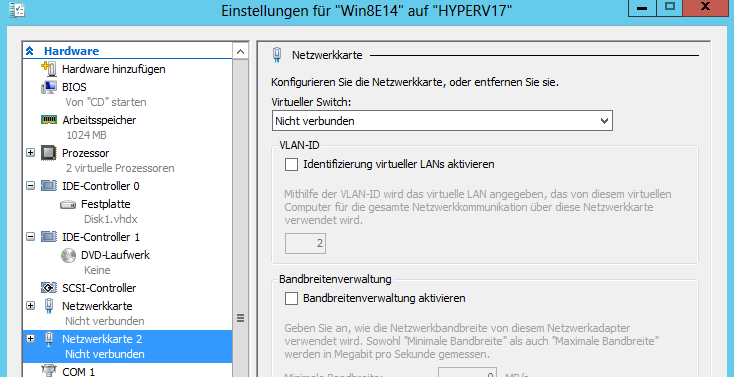734x377 pixels.
Task: Select IDE-Controller 1 entry
Action: click(101, 237)
